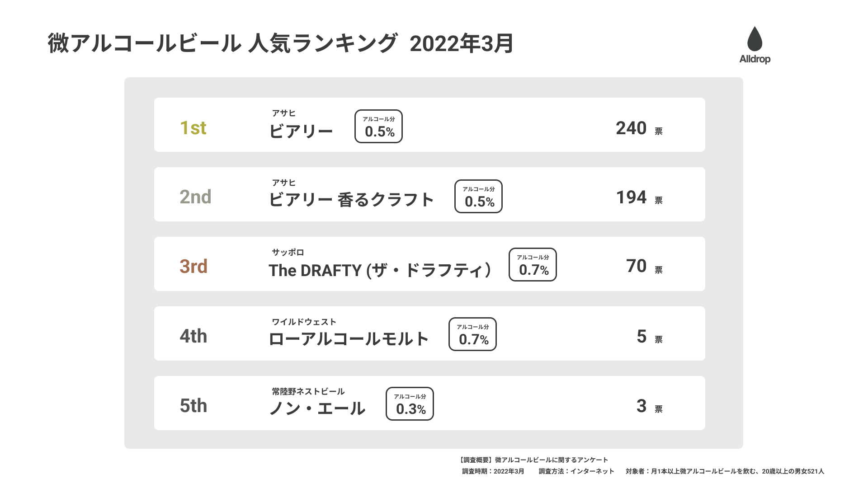Select the 2nd rank label

pos(195,197)
